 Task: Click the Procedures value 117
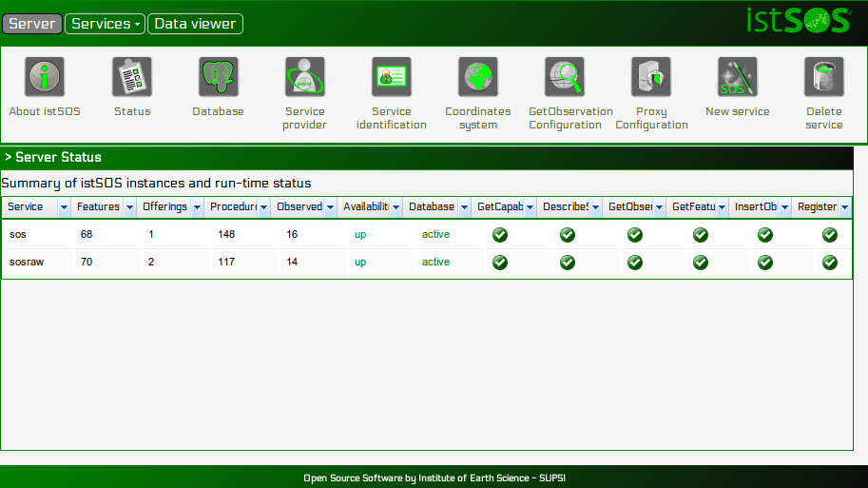pos(226,262)
